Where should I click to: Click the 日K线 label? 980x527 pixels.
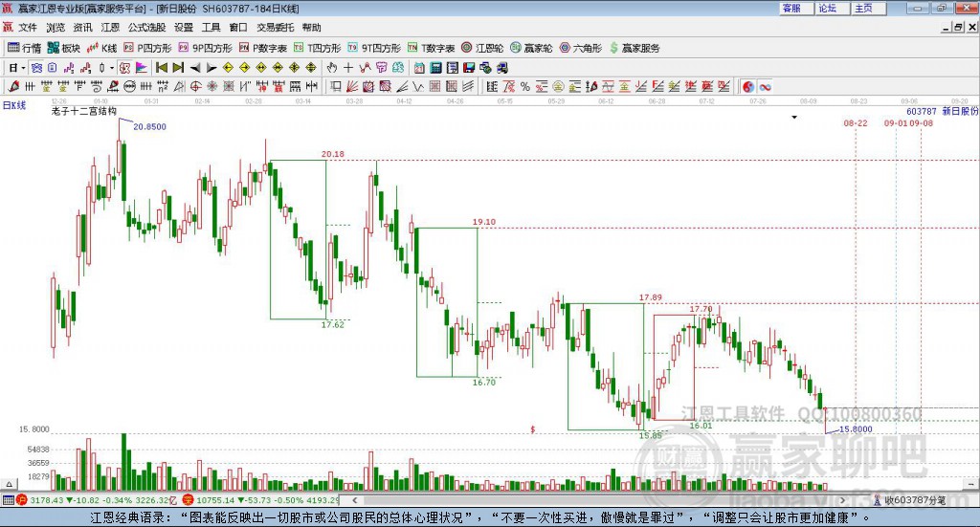click(13, 105)
